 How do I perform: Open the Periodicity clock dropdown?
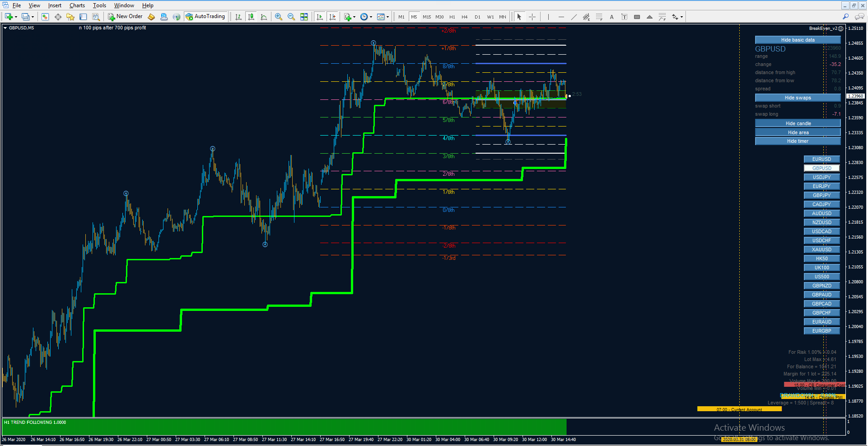coord(366,17)
